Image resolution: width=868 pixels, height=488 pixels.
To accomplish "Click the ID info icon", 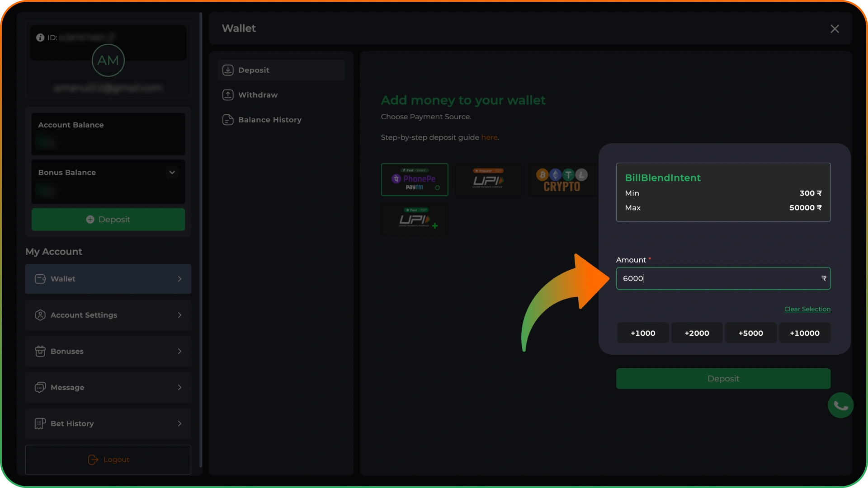I will coord(40,38).
